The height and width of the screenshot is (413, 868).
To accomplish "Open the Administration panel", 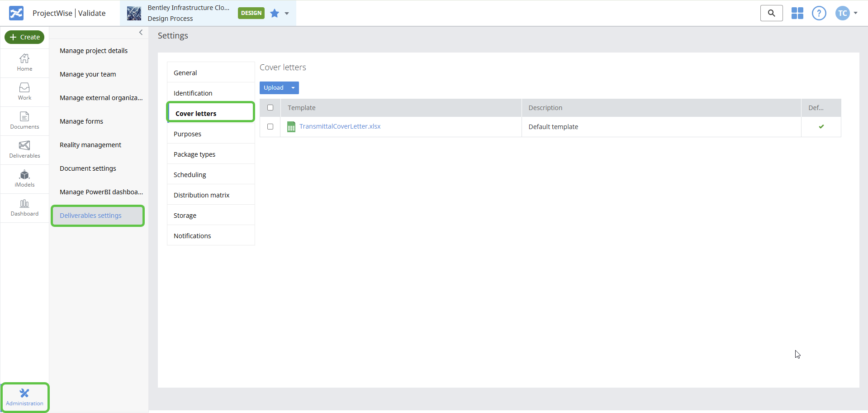I will point(24,397).
